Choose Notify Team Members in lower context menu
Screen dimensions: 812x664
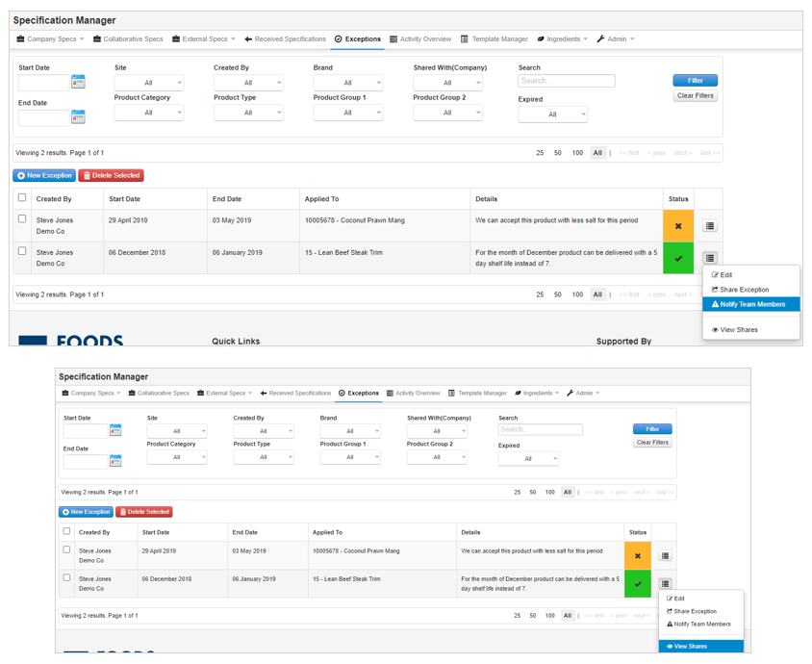[x=701, y=625]
